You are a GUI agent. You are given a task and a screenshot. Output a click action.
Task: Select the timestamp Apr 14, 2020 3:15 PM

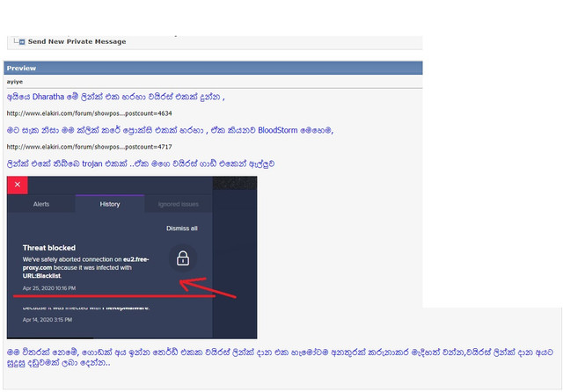click(x=48, y=320)
